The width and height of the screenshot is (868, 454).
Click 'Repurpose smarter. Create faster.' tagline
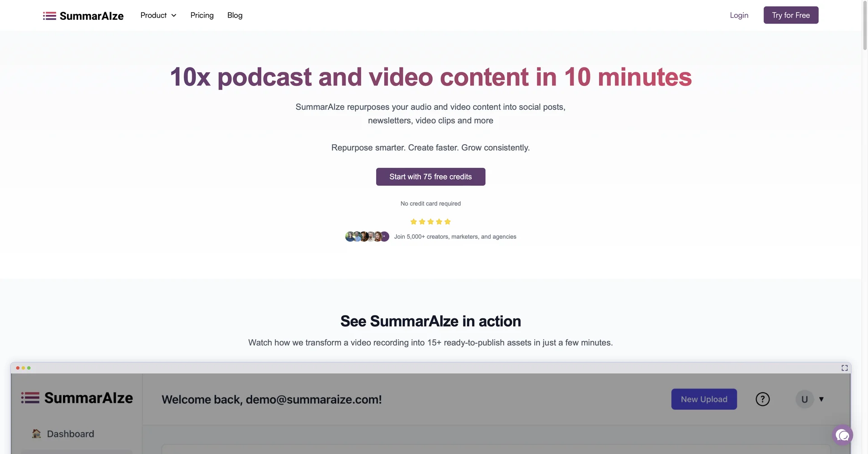click(x=430, y=148)
